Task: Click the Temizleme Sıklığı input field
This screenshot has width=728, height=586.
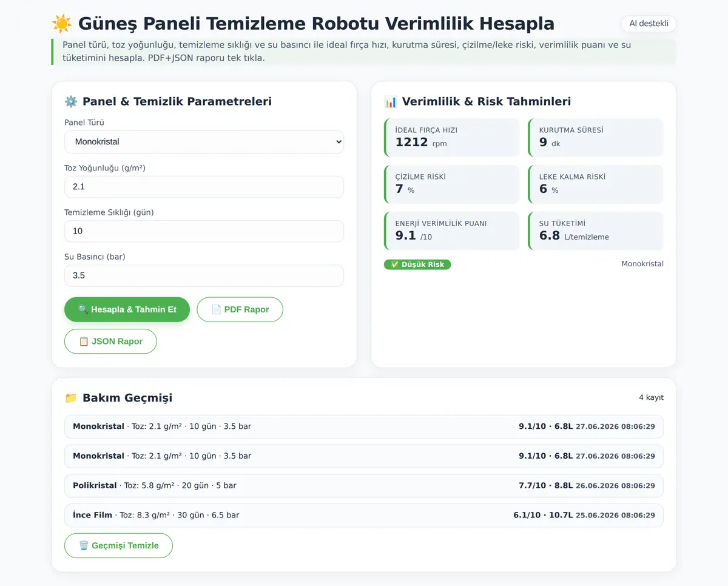Action: (204, 231)
